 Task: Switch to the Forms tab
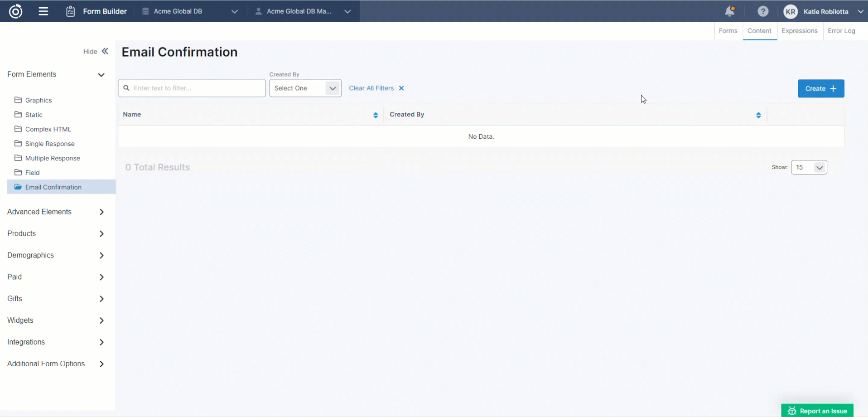(x=728, y=31)
